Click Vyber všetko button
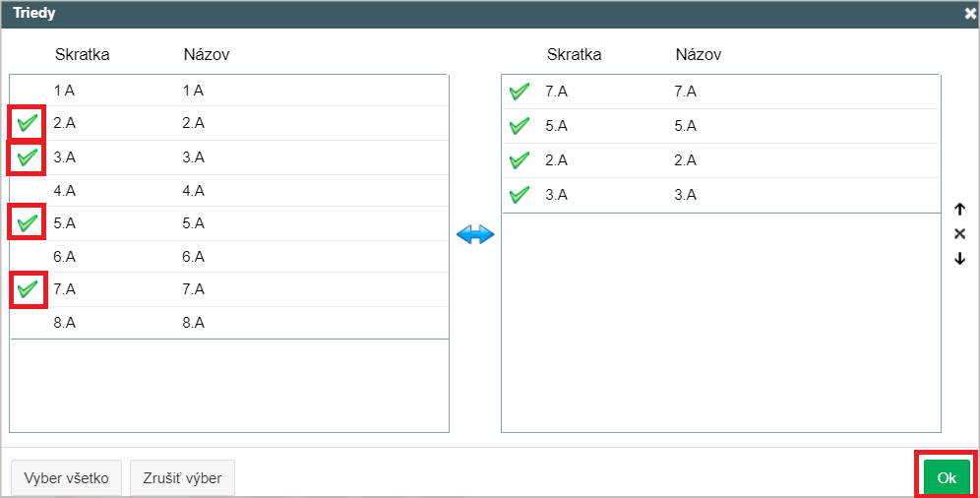Image resolution: width=980 pixels, height=498 pixels. (x=66, y=478)
